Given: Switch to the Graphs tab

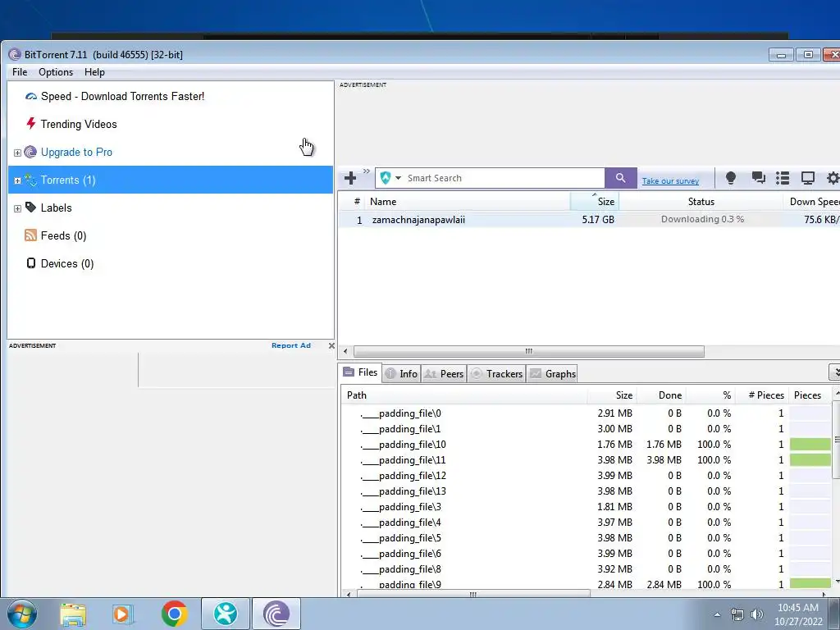Looking at the screenshot, I should pos(553,373).
